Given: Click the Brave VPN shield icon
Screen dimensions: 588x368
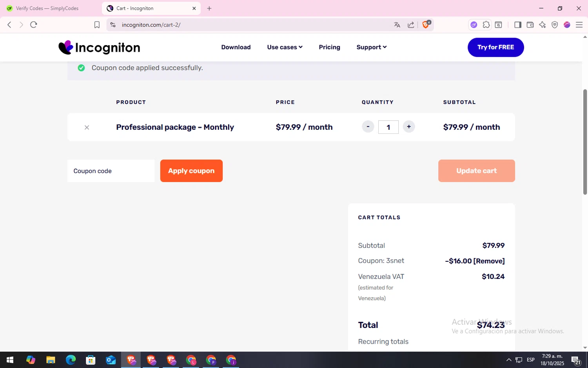Looking at the screenshot, I should (x=555, y=25).
